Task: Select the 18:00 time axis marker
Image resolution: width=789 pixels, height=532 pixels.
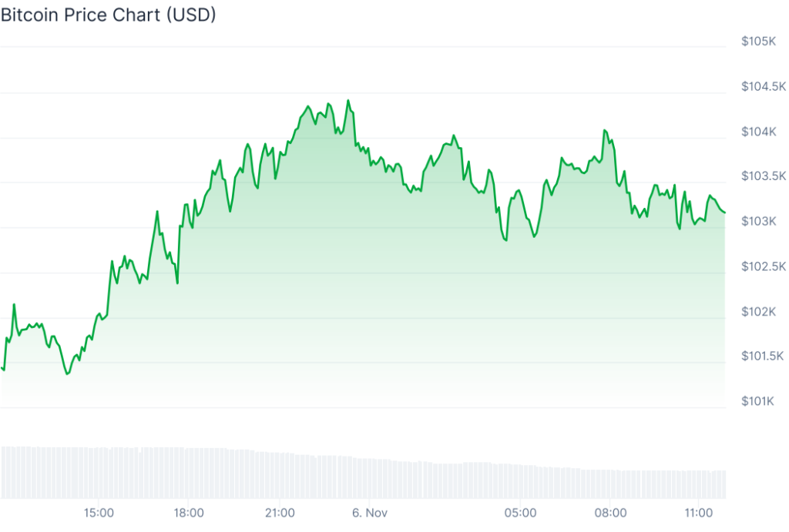Action: 189,513
